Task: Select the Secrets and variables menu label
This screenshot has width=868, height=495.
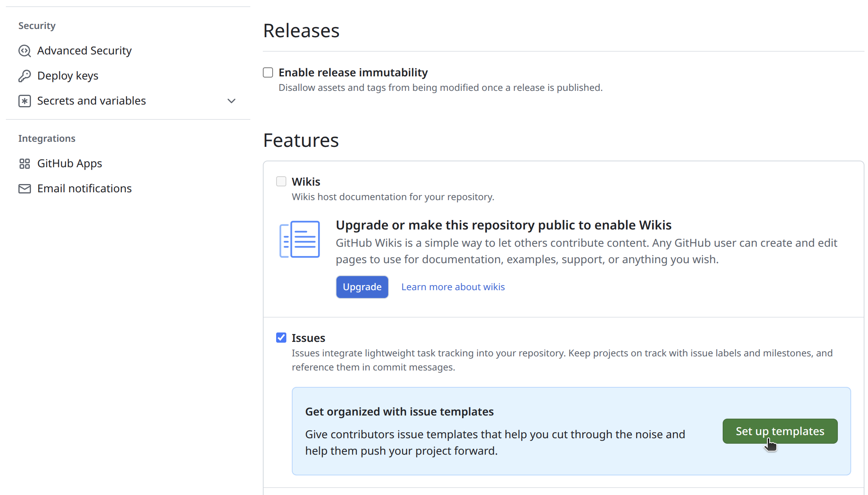Action: click(91, 101)
